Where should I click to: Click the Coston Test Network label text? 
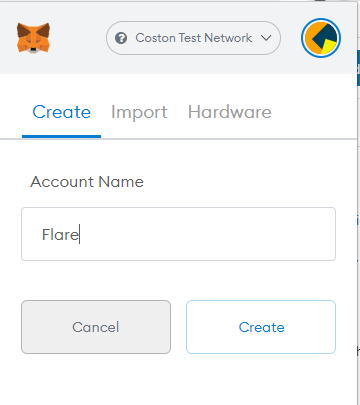194,38
